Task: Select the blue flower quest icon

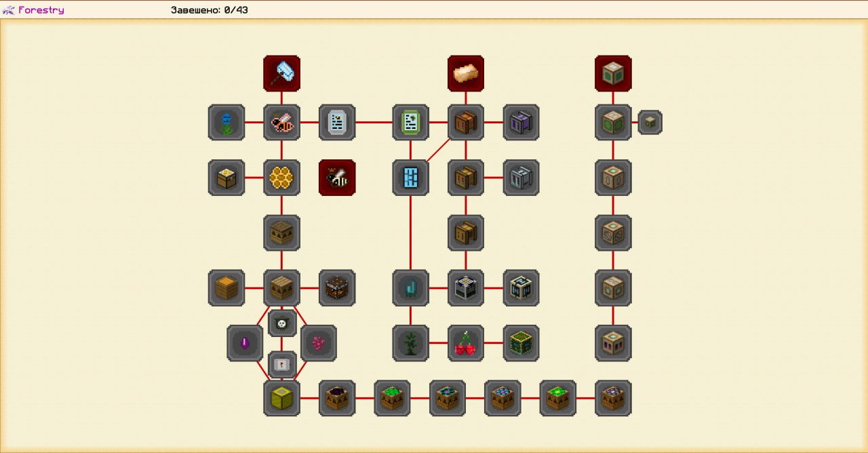Action: (x=226, y=123)
